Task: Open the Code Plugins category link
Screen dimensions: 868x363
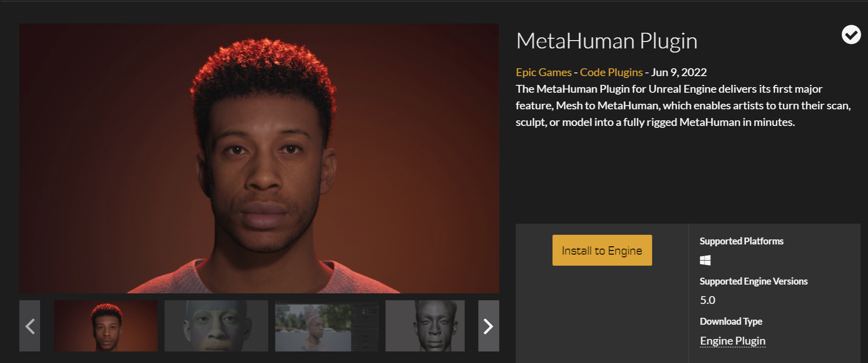Action: pos(611,72)
